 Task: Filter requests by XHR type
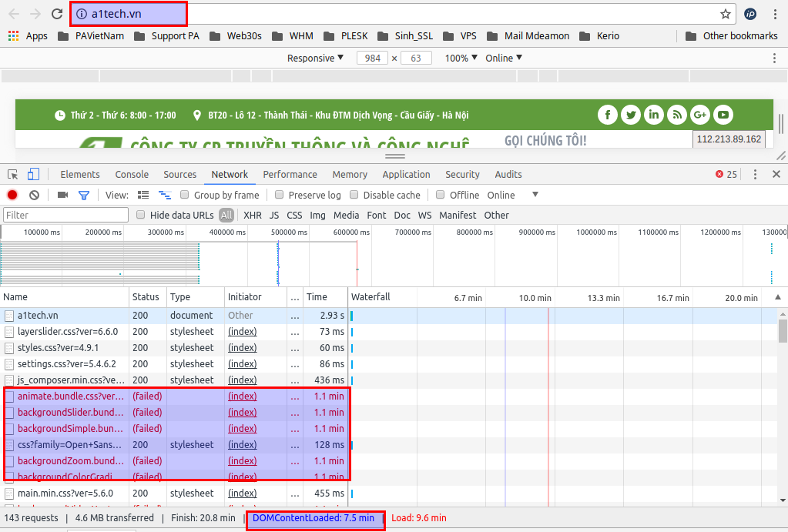(253, 215)
